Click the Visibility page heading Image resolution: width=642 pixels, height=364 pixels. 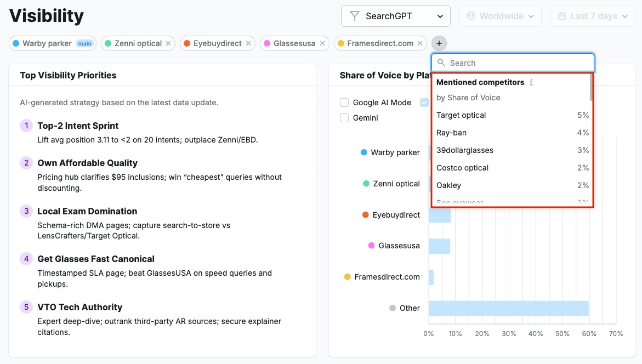46,16
